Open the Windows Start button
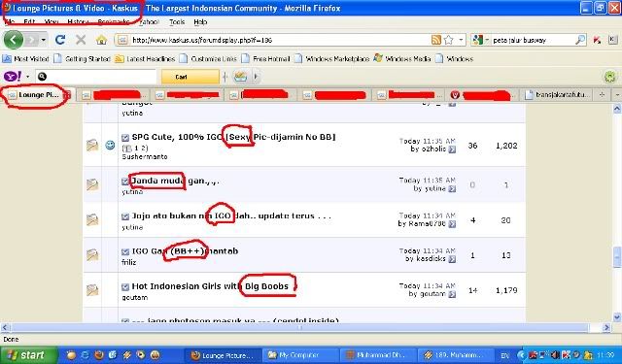Image resolution: width=622 pixels, height=364 pixels. pyautogui.click(x=29, y=355)
